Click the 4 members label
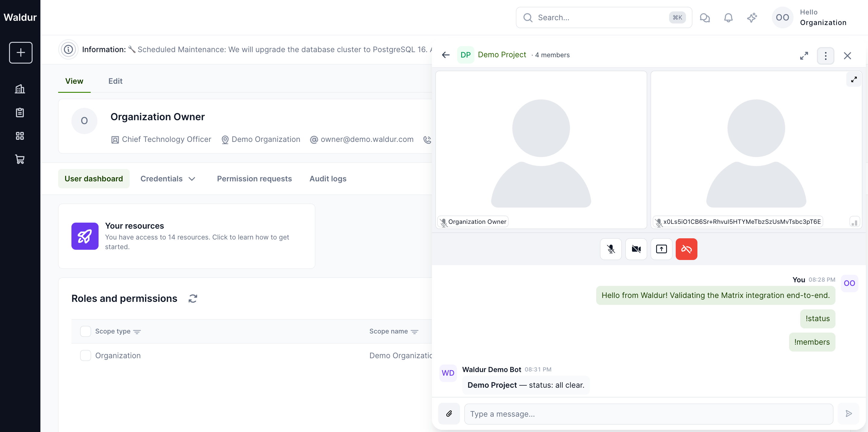 [552, 55]
